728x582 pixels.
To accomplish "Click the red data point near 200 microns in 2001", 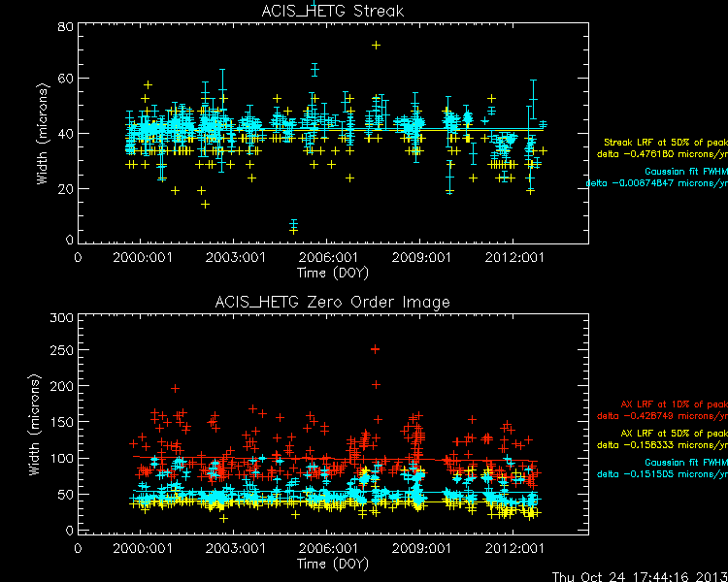I will [x=176, y=388].
